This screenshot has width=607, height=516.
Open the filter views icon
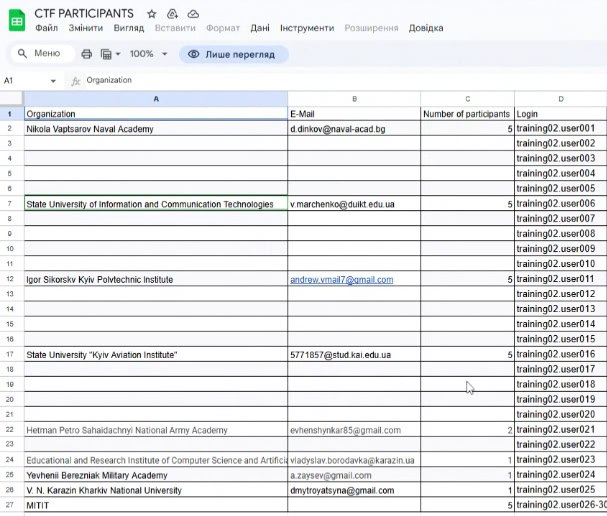tap(106, 54)
